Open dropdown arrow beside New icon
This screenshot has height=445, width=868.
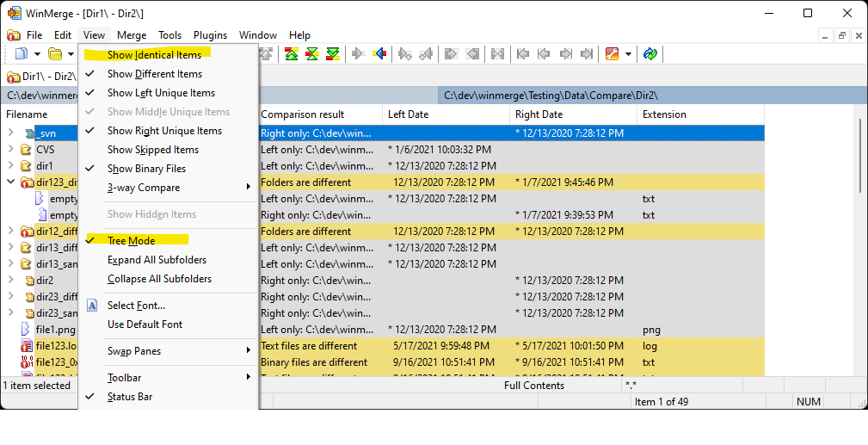coord(37,53)
